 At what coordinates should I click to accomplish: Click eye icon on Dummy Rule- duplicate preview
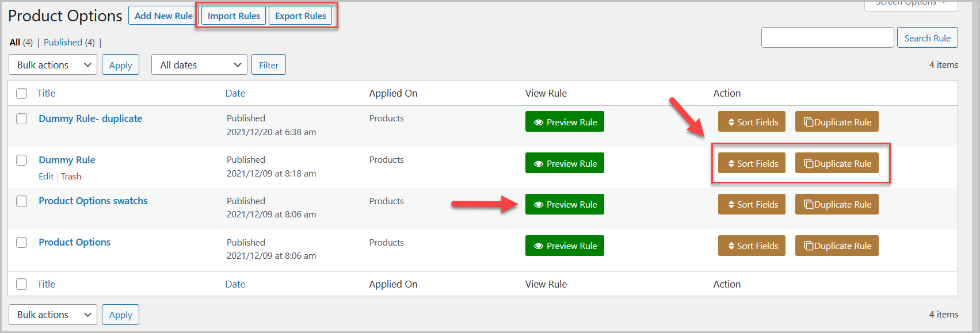click(x=539, y=123)
